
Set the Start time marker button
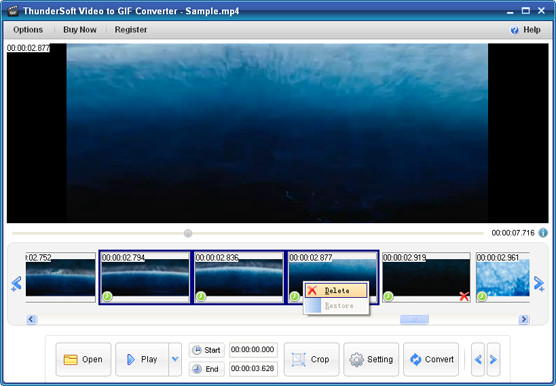[x=207, y=350]
